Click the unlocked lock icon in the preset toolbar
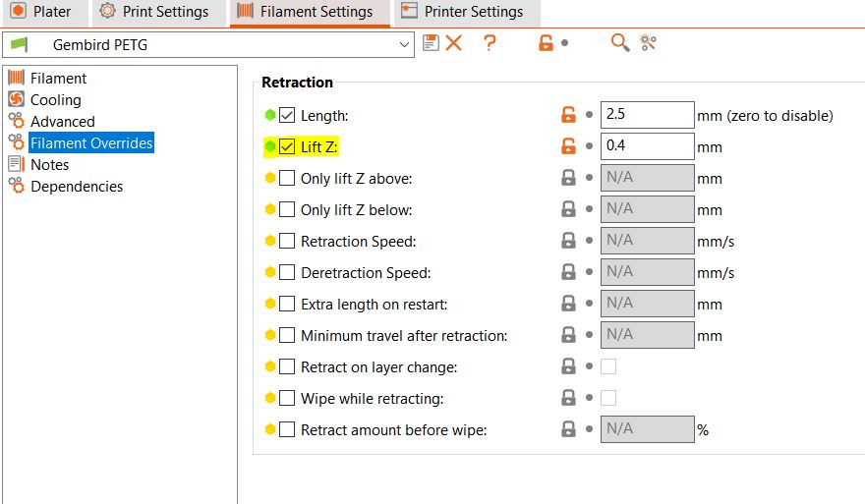This screenshot has width=865, height=504. [546, 43]
